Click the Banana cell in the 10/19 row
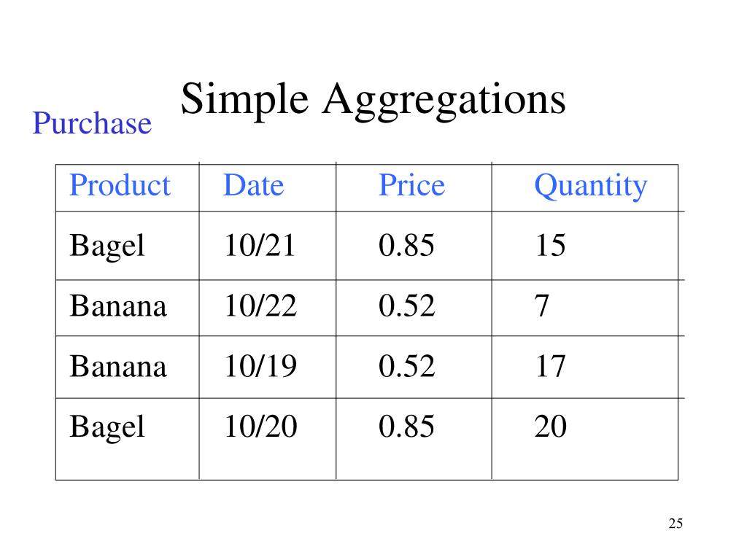 (118, 366)
